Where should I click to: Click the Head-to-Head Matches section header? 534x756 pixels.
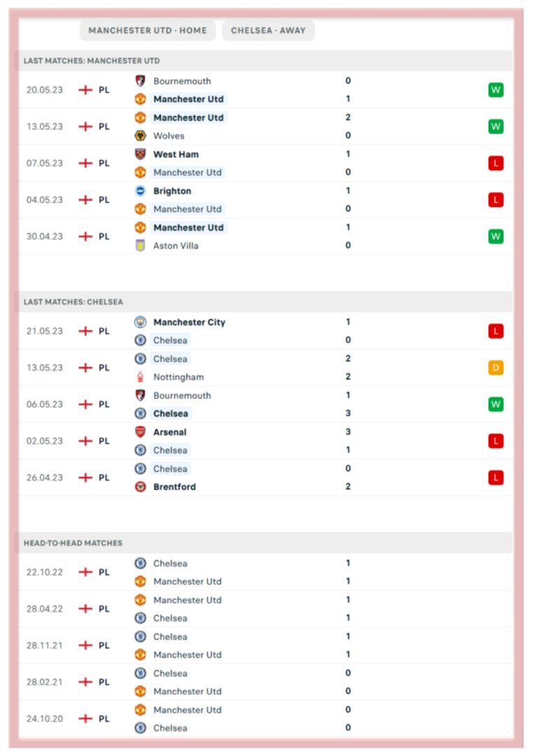click(73, 543)
